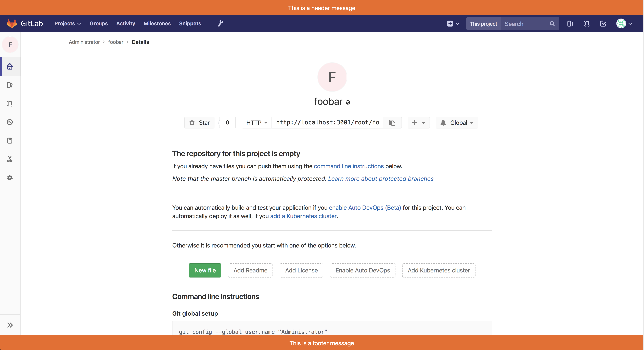
Task: Click the Add Readme button
Action: (x=250, y=270)
